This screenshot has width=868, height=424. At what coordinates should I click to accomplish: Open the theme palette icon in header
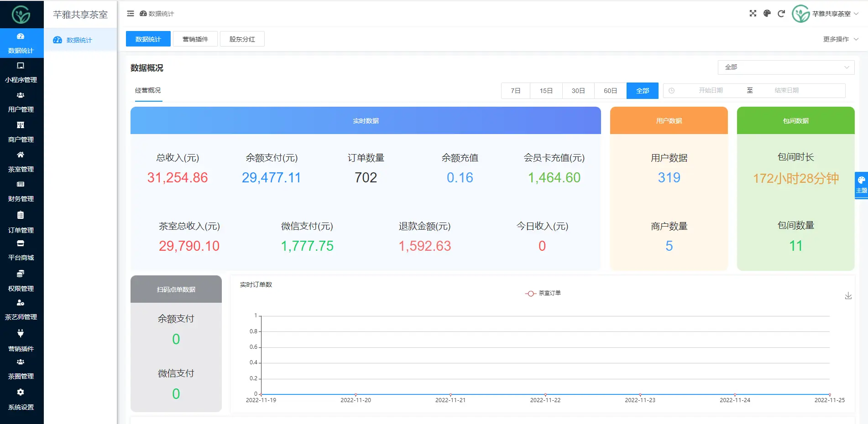pyautogui.click(x=767, y=14)
